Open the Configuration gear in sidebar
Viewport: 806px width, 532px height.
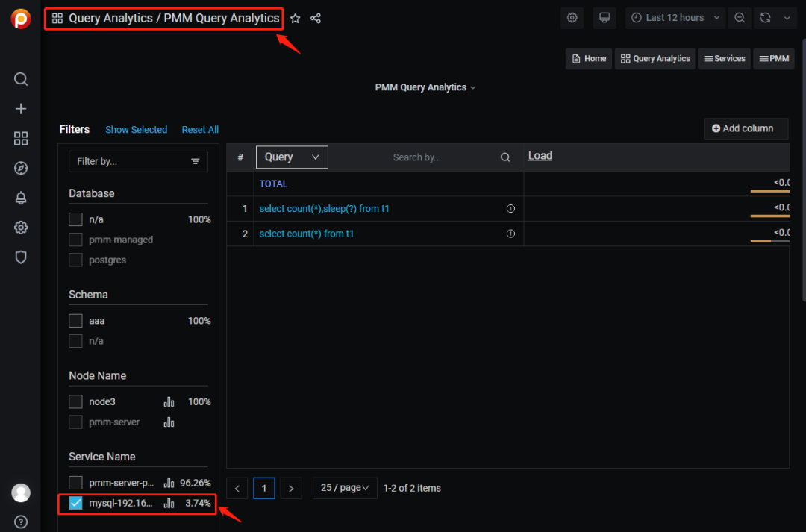tap(21, 227)
